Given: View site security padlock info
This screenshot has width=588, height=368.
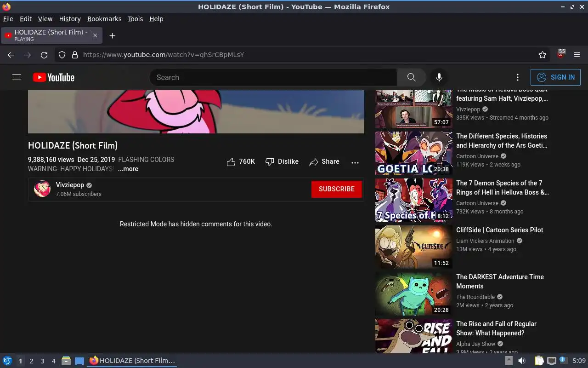Looking at the screenshot, I should 75,55.
